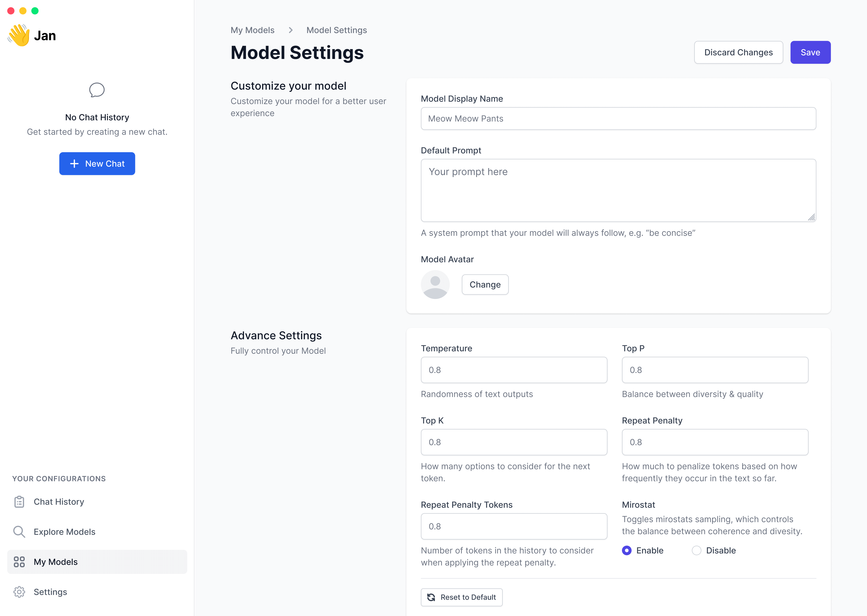This screenshot has width=867, height=616.
Task: Go to Model Settings breadcrumb
Action: [336, 30]
